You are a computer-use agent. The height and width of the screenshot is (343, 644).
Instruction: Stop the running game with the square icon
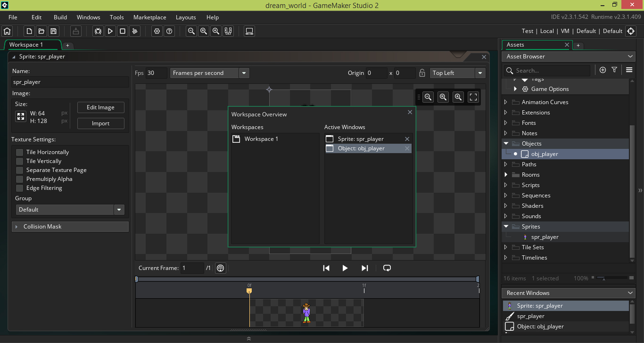[123, 31]
